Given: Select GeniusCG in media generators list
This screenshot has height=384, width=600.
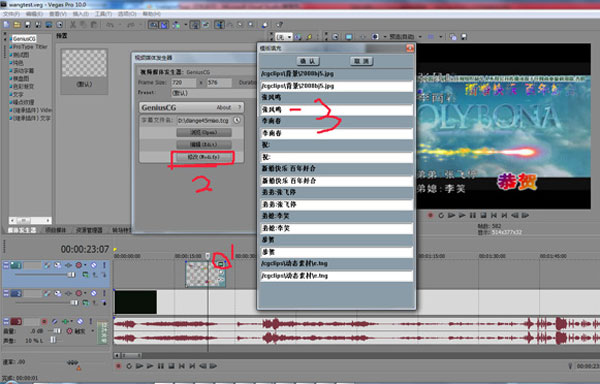Looking at the screenshot, I should pyautogui.click(x=24, y=39).
